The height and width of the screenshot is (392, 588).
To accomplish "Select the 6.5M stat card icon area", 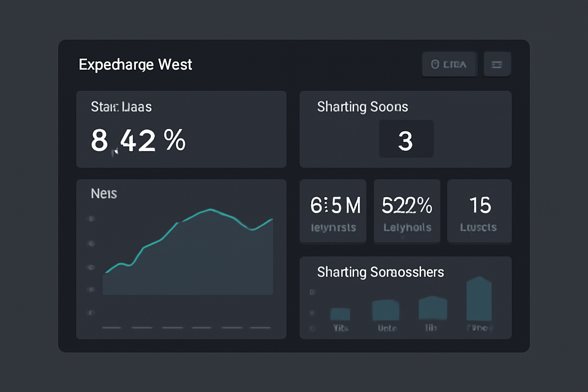I will click(x=333, y=211).
